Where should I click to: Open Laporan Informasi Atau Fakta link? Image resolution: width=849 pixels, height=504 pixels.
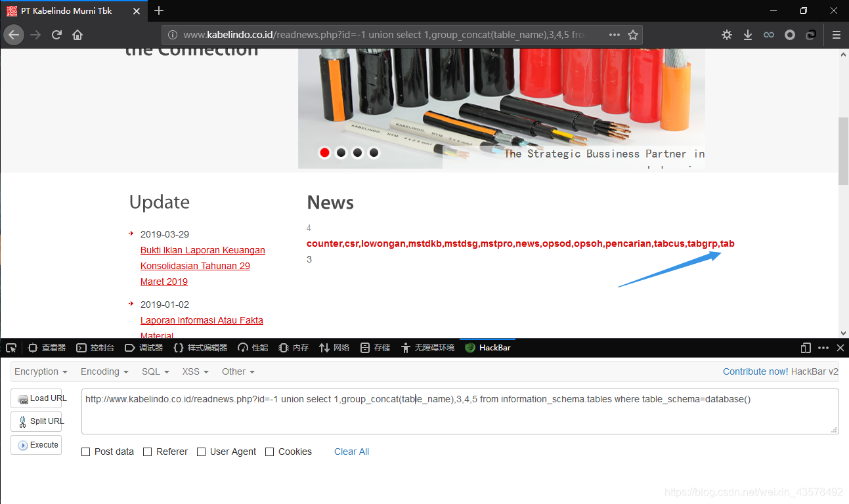(x=202, y=327)
